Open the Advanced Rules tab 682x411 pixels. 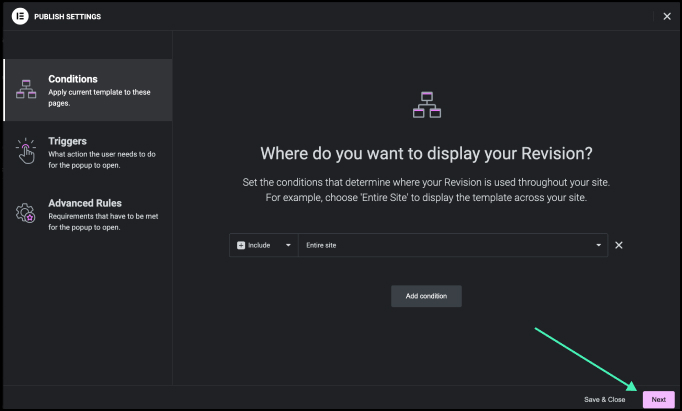coord(85,203)
